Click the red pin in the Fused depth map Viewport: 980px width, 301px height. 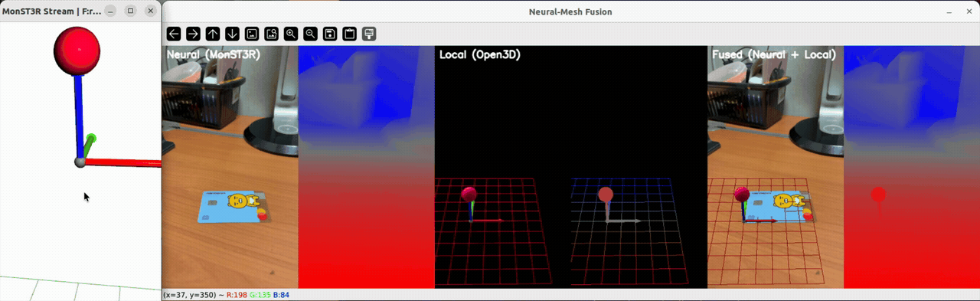coord(878,195)
